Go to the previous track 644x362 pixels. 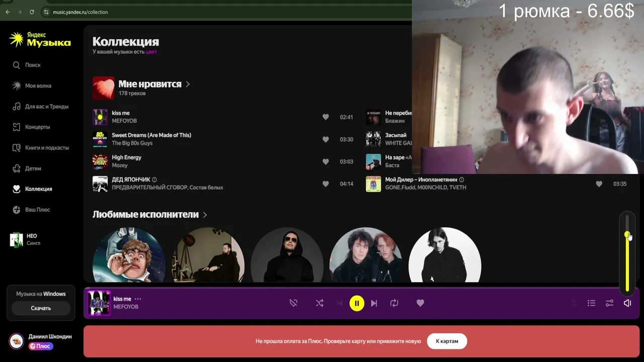tap(340, 303)
